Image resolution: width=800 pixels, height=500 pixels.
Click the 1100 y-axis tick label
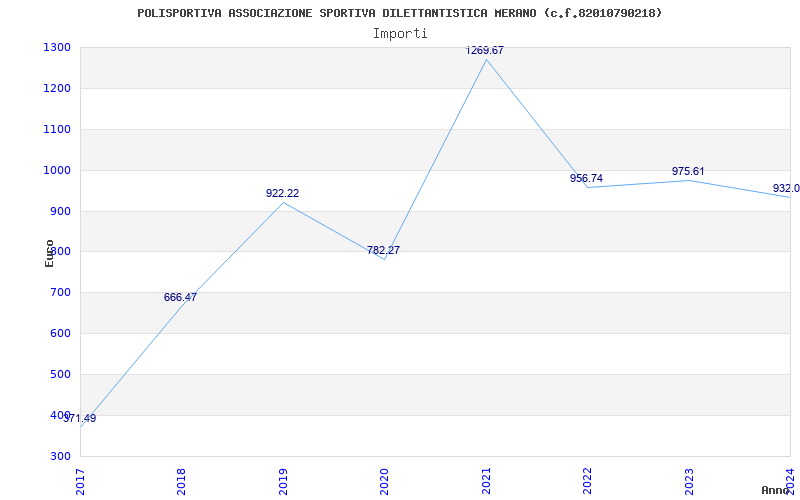tap(57, 129)
